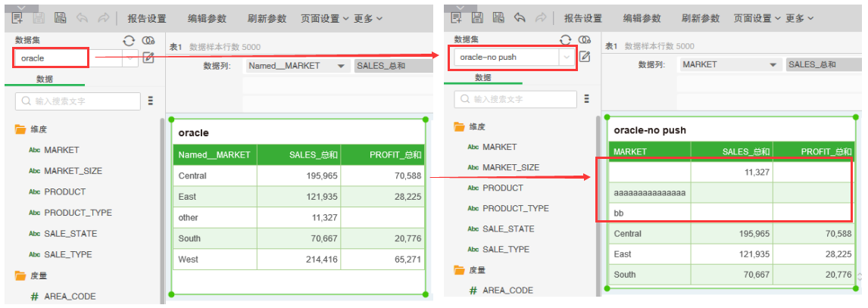Select MARKET_SIZE dimension under the oracle dataset
This screenshot has width=868, height=308.
click(x=73, y=171)
